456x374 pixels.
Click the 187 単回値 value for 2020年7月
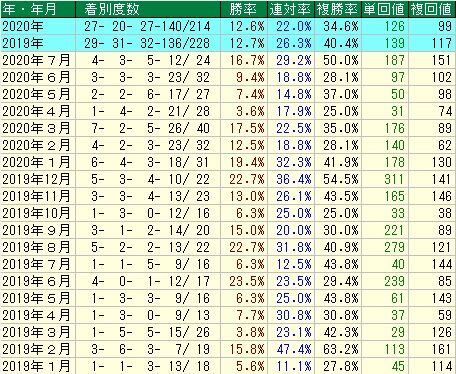click(x=395, y=60)
